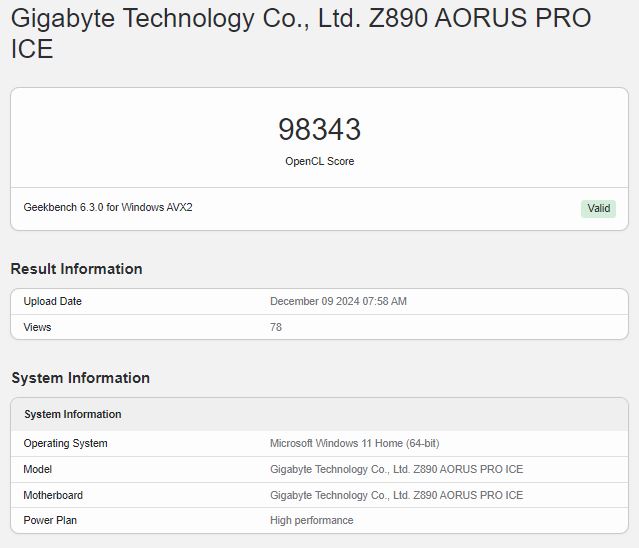Image resolution: width=639 pixels, height=548 pixels.
Task: Select the 98343 OpenCL score number
Action: pos(320,129)
